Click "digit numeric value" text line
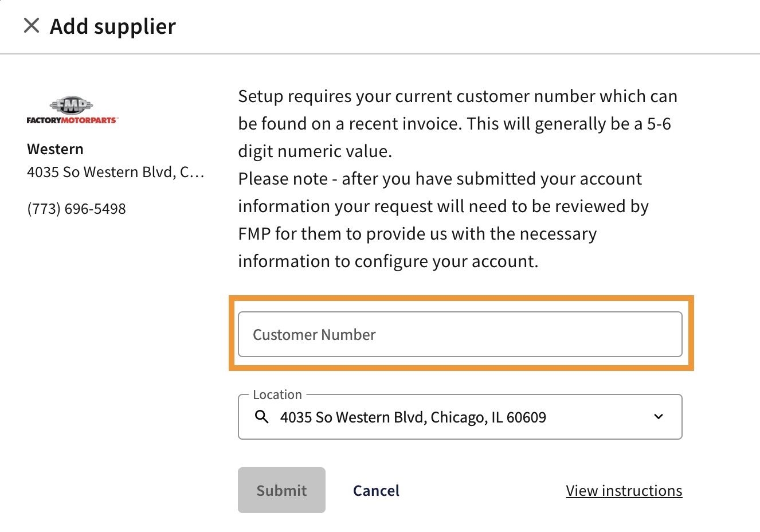760x532 pixels. tap(315, 151)
